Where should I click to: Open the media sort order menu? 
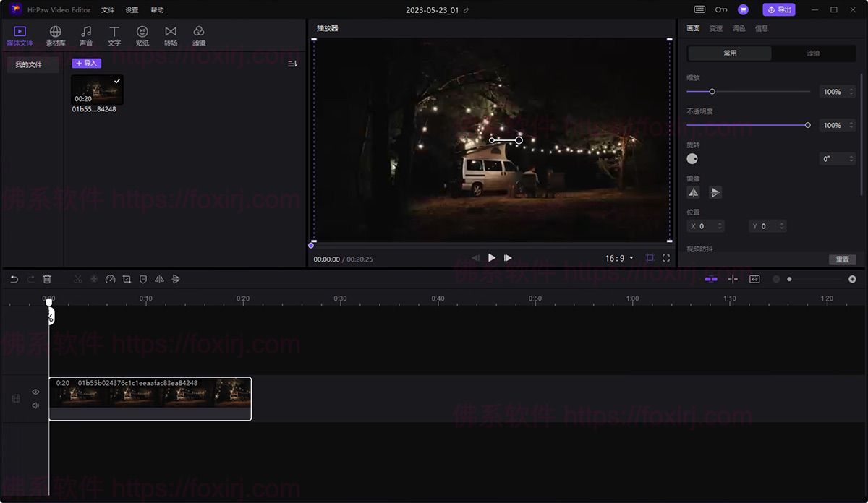[x=292, y=64]
